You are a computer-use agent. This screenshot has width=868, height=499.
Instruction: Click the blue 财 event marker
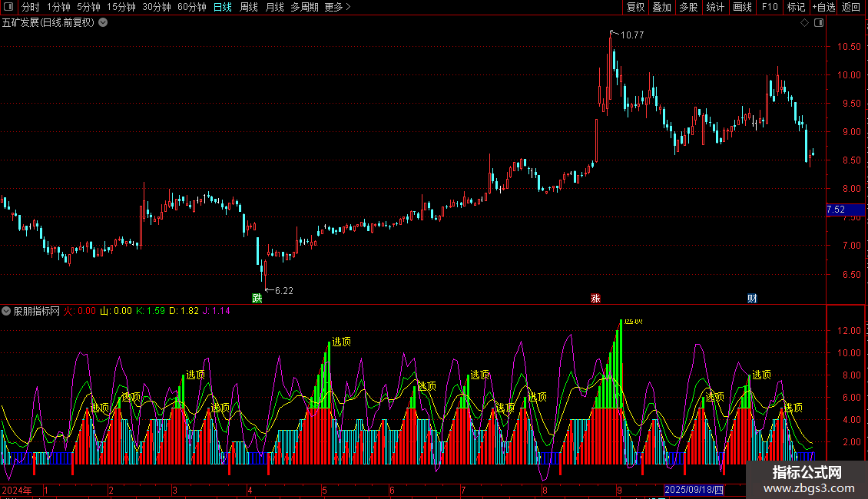(752, 298)
